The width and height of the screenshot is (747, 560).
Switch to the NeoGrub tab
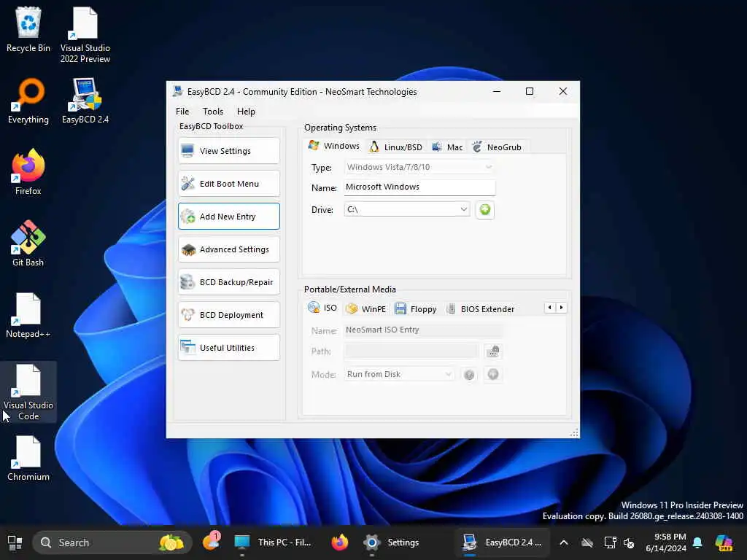(x=497, y=147)
